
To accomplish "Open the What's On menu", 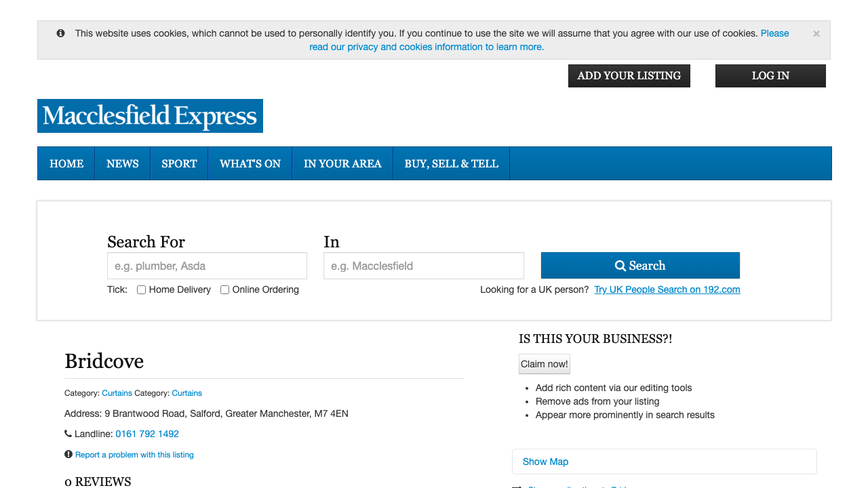I will point(250,163).
